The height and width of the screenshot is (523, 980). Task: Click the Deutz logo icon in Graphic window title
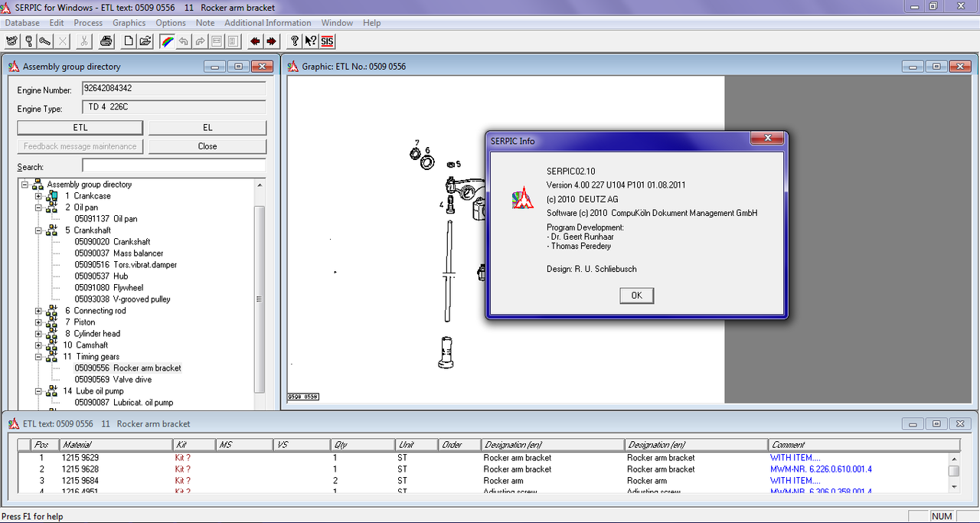(293, 67)
